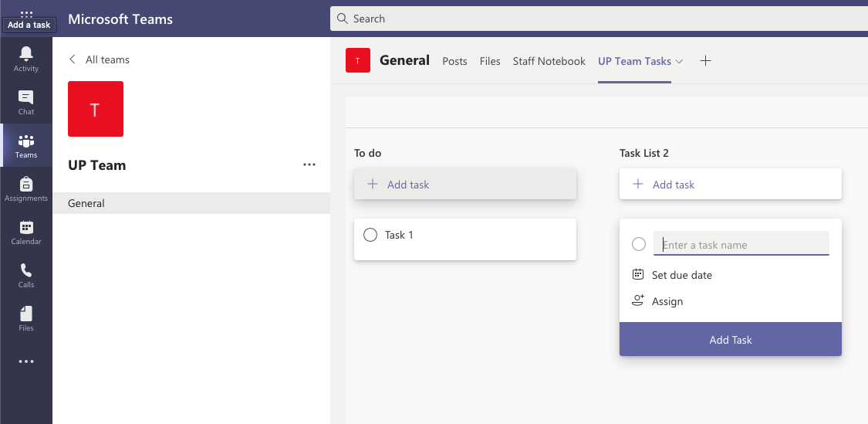Screen dimensions: 868x424
Task: Select the Teams sidebar icon
Action: pos(26,141)
